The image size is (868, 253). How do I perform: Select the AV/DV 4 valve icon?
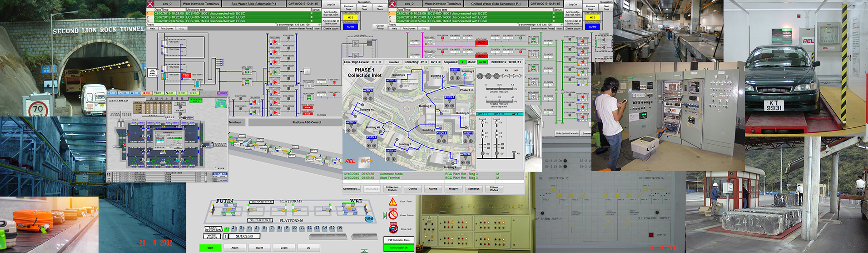point(468,138)
